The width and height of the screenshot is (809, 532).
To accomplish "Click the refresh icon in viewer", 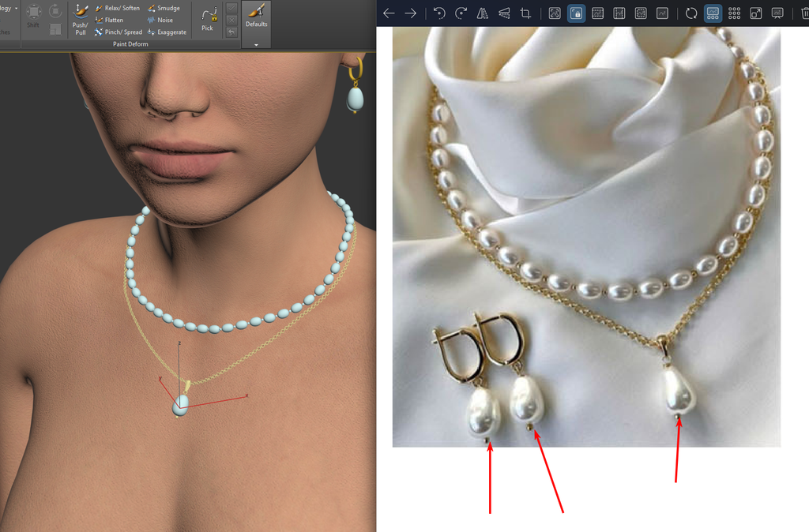I will tap(691, 13).
